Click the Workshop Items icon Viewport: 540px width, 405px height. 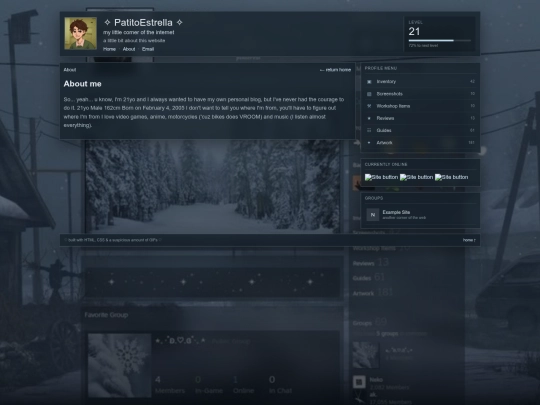(369, 106)
